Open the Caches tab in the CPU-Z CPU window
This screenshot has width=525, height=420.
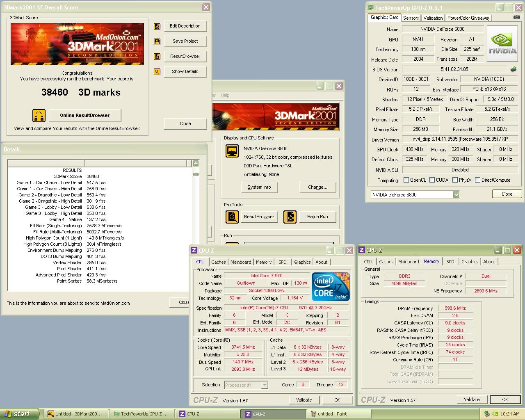pyautogui.click(x=219, y=262)
